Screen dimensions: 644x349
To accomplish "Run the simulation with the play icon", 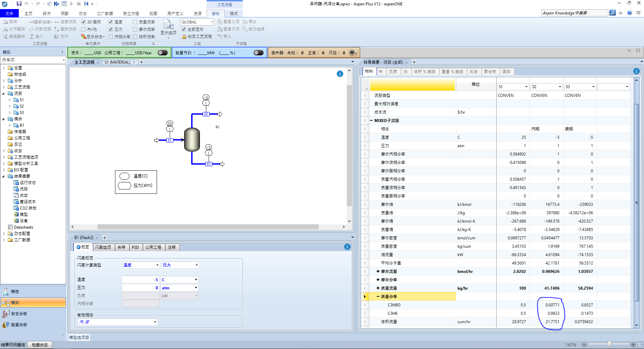I will (71, 4).
